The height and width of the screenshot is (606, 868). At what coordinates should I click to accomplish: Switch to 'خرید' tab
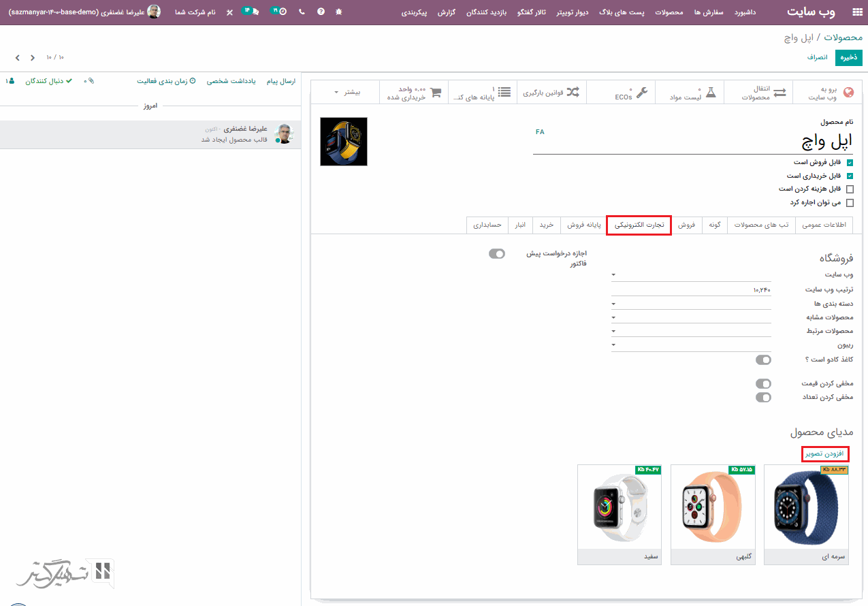[x=547, y=225]
